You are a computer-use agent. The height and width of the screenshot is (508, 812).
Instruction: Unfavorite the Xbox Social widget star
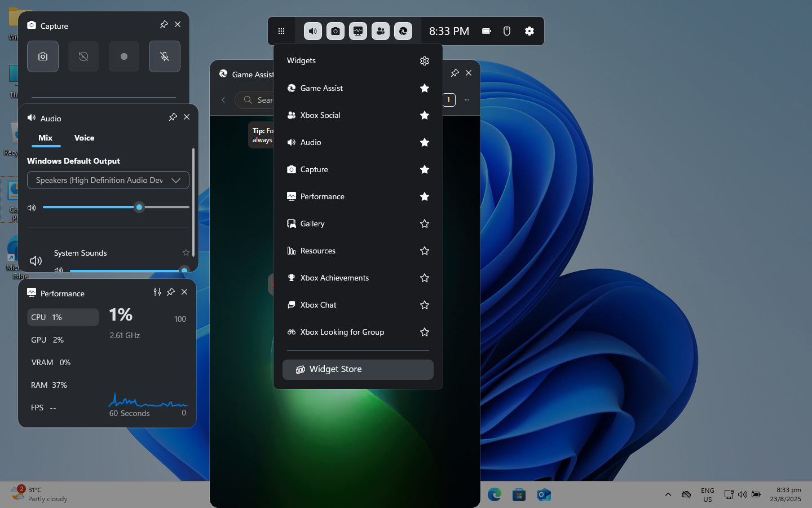coord(425,115)
